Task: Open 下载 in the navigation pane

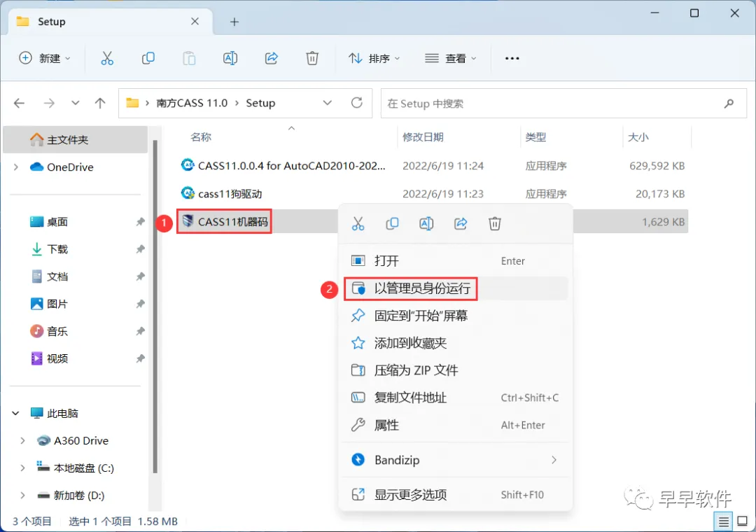Action: pyautogui.click(x=57, y=249)
